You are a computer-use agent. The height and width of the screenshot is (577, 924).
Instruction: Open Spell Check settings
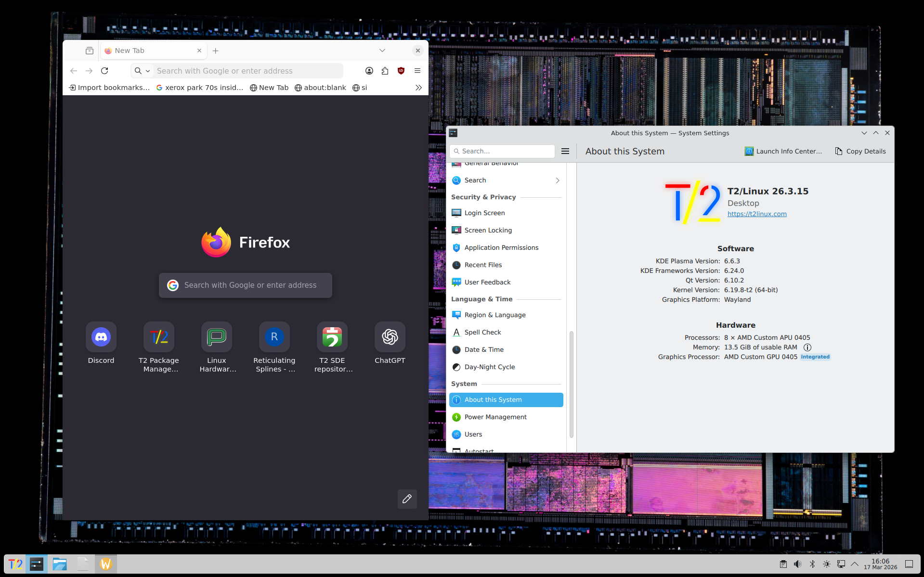coord(506,333)
